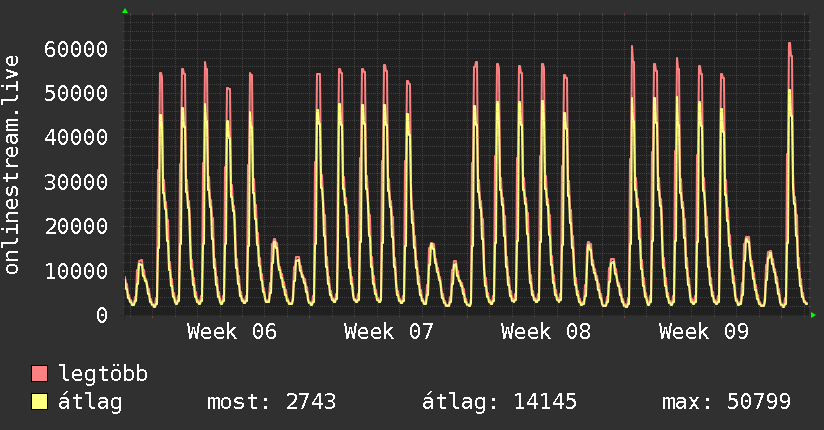The image size is (824, 430).
Task: Click the legtöbb legend label
Action: pos(103,374)
